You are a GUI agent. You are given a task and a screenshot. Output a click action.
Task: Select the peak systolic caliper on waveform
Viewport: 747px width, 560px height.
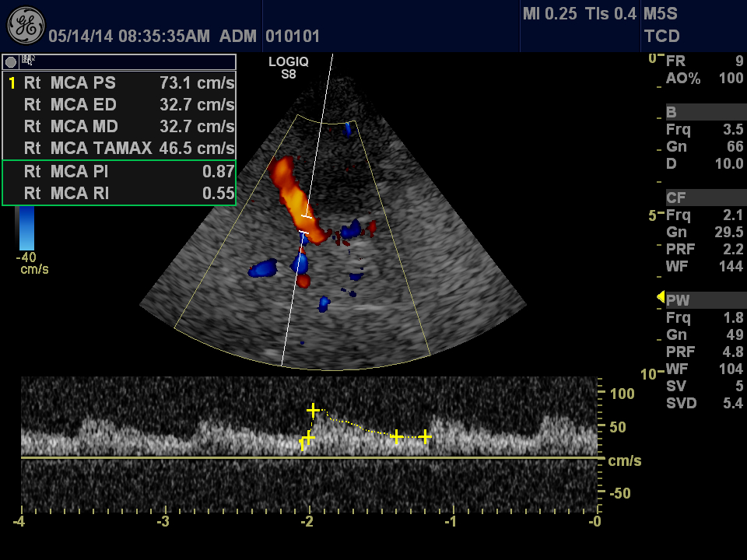pyautogui.click(x=313, y=410)
